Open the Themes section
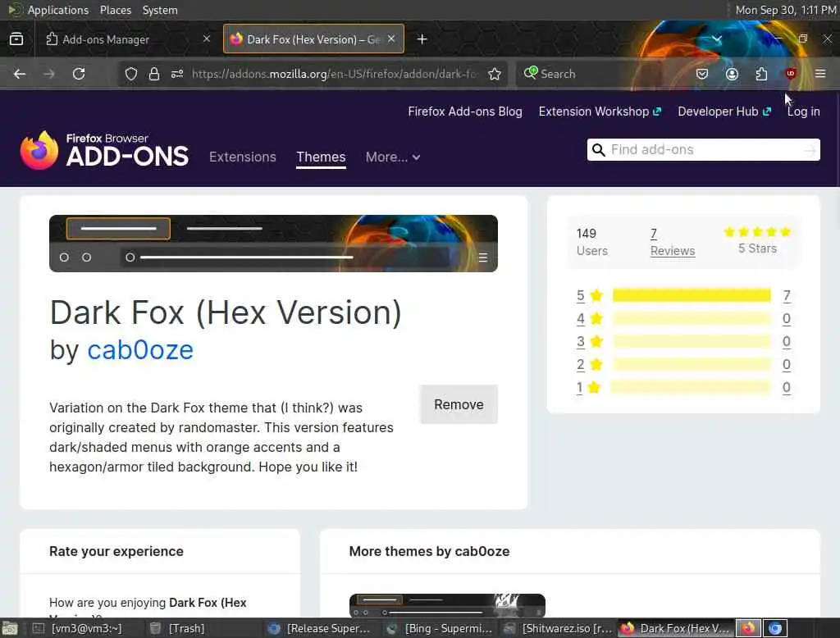Viewport: 840px width, 638px height. pos(321,157)
